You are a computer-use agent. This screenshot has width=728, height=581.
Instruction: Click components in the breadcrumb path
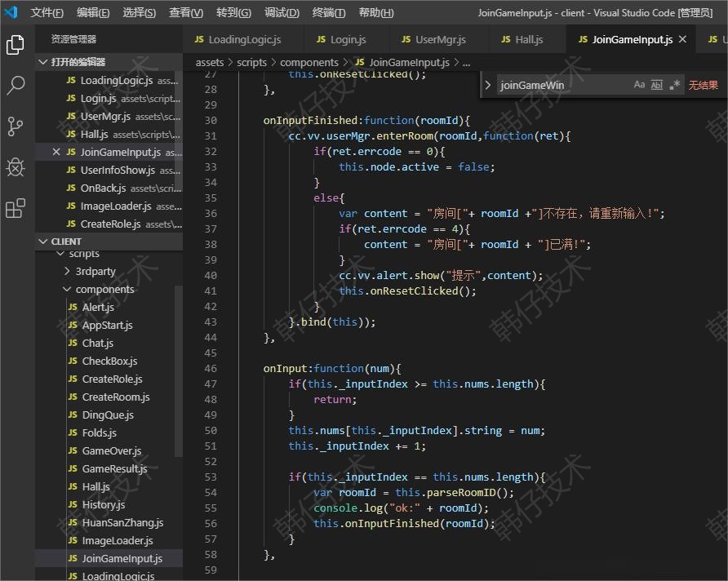coord(309,62)
